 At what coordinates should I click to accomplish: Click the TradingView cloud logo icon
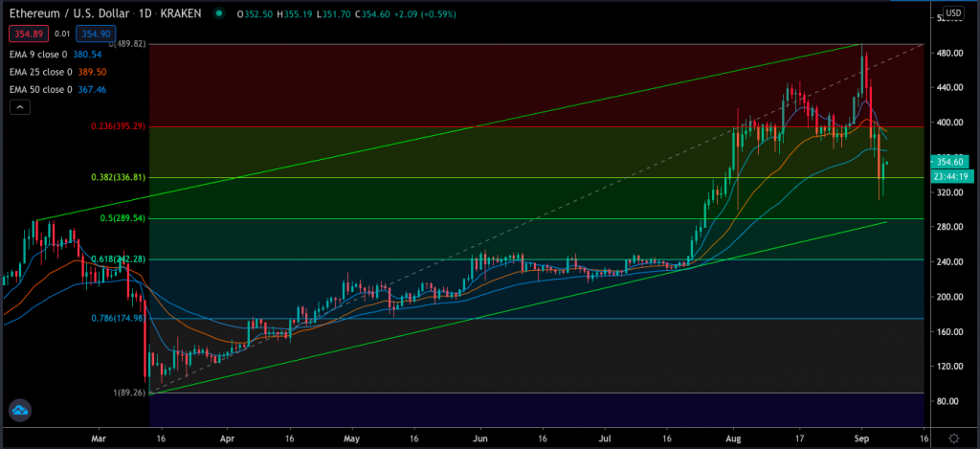point(20,411)
